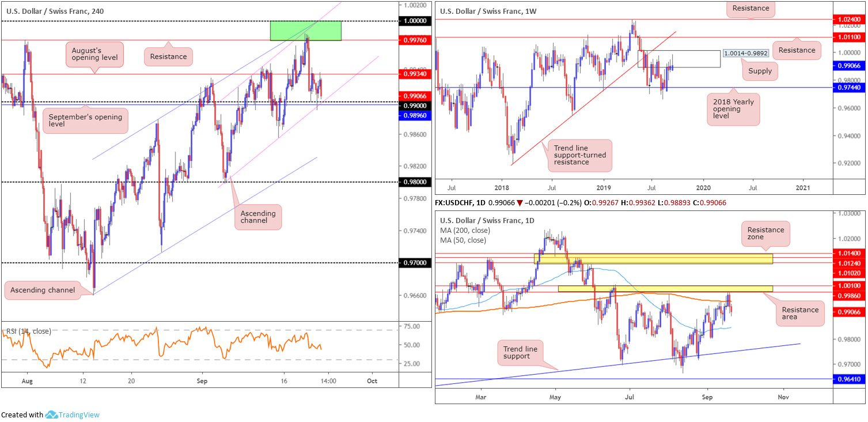Click the red 1.01020 price tag
Screen dimensions: 868x422
coord(850,273)
